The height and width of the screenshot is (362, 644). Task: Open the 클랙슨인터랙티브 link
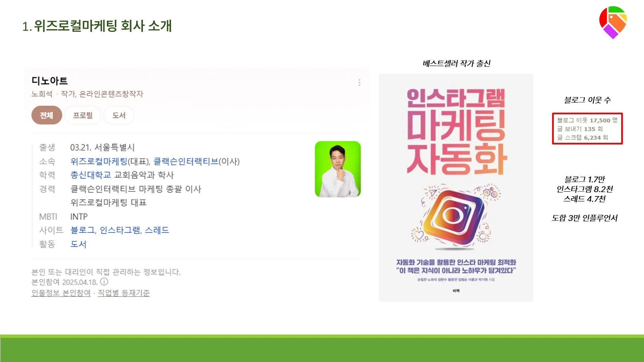(x=186, y=161)
